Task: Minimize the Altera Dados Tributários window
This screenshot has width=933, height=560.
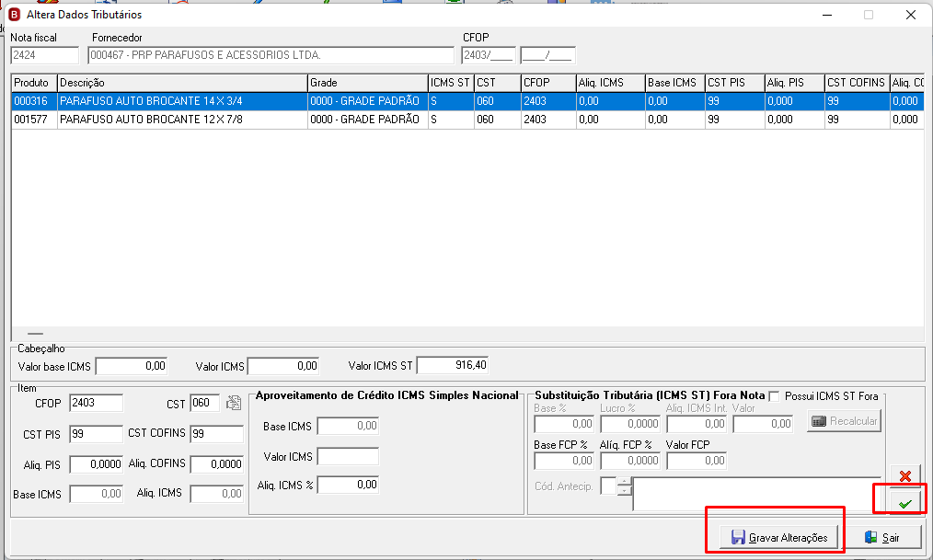Action: pos(827,15)
